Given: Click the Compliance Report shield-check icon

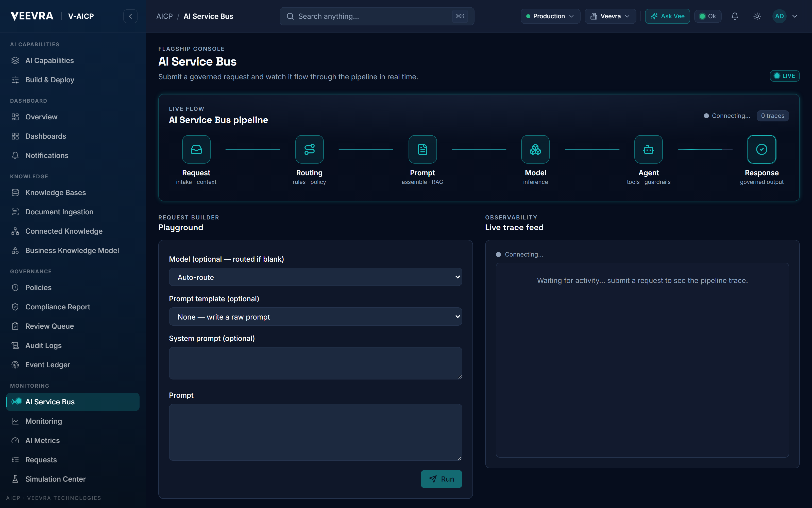Looking at the screenshot, I should [x=15, y=307].
